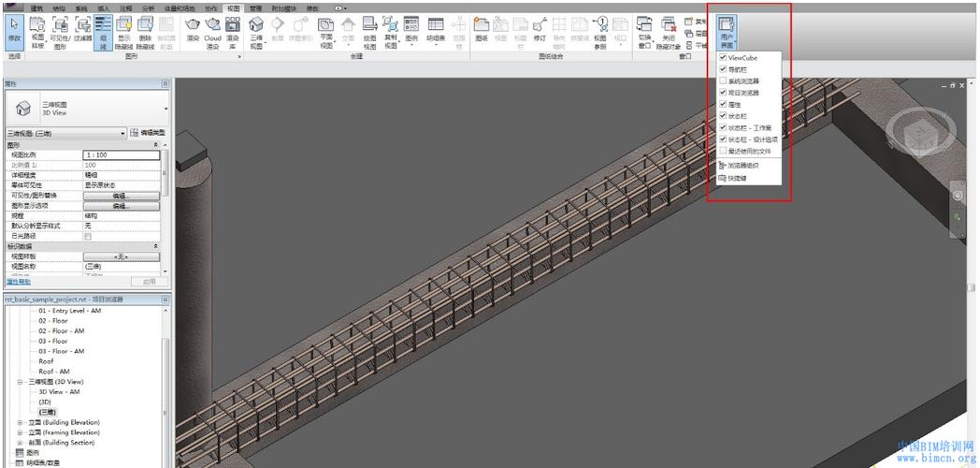Open the 结构 (Structure) ribbon tab
The width and height of the screenshot is (980, 468).
point(58,8)
